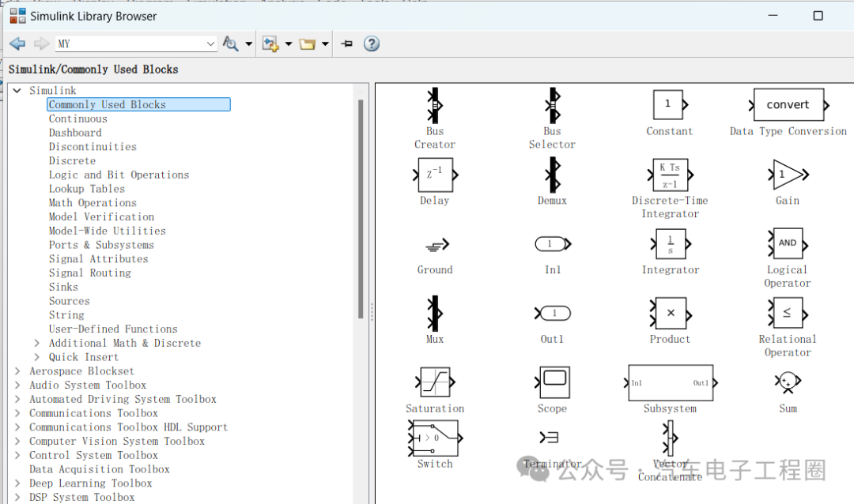Open Logic and Bit Operations
This screenshot has width=854, height=504.
tap(119, 175)
